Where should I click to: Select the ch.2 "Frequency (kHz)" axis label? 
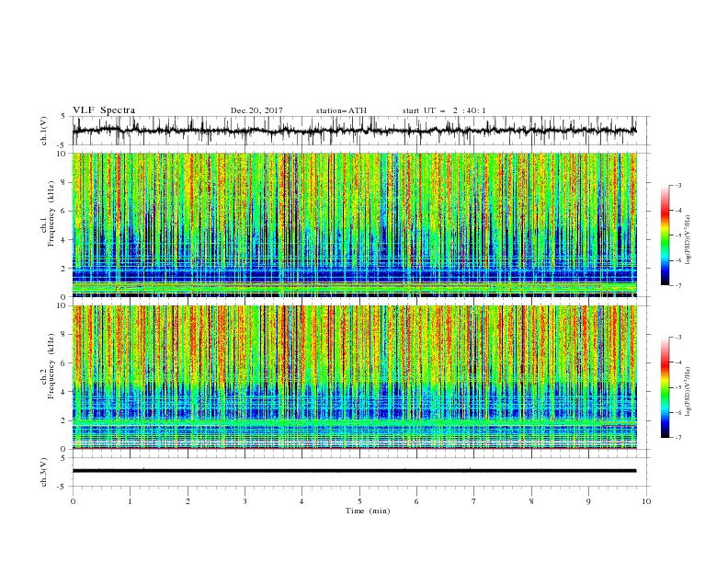click(51, 366)
